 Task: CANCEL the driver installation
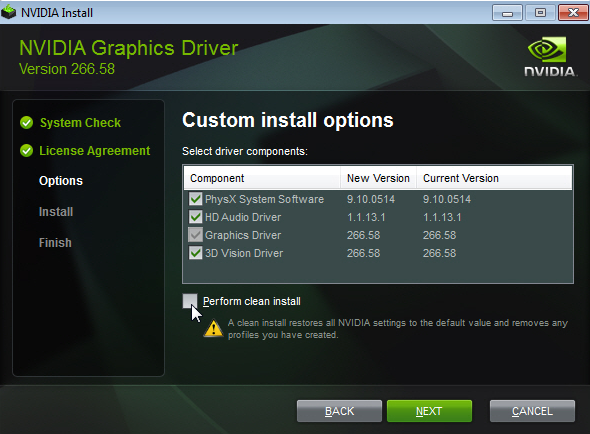(x=532, y=411)
